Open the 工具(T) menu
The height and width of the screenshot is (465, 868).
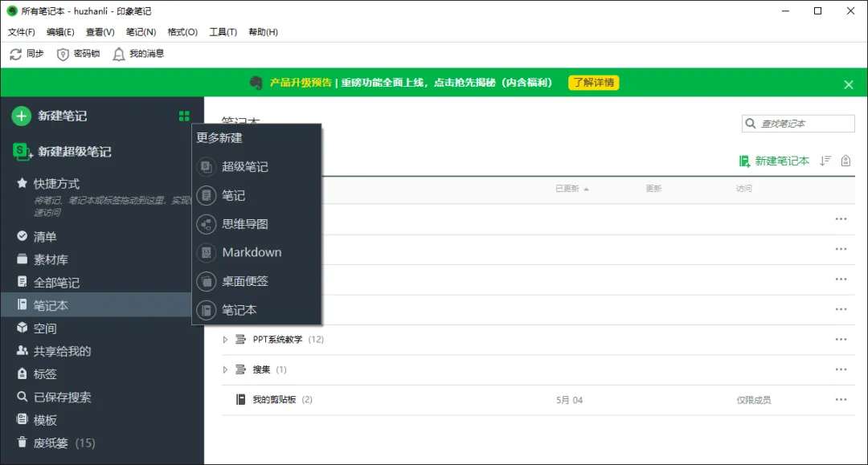coord(223,32)
